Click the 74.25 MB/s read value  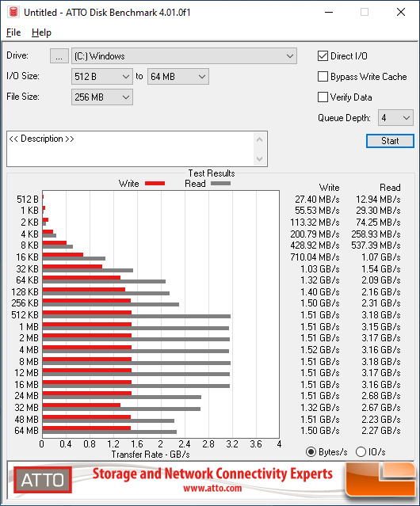point(378,223)
